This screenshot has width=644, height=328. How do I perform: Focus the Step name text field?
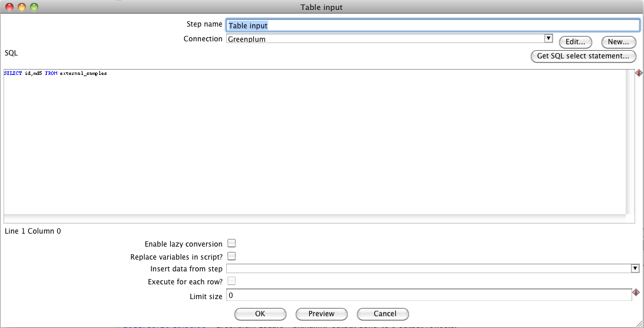432,25
